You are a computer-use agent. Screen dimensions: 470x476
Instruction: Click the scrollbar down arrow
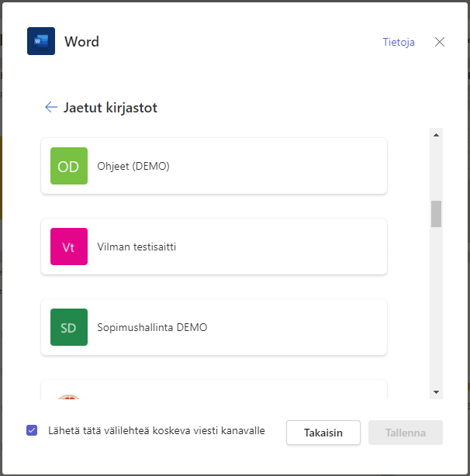point(436,392)
